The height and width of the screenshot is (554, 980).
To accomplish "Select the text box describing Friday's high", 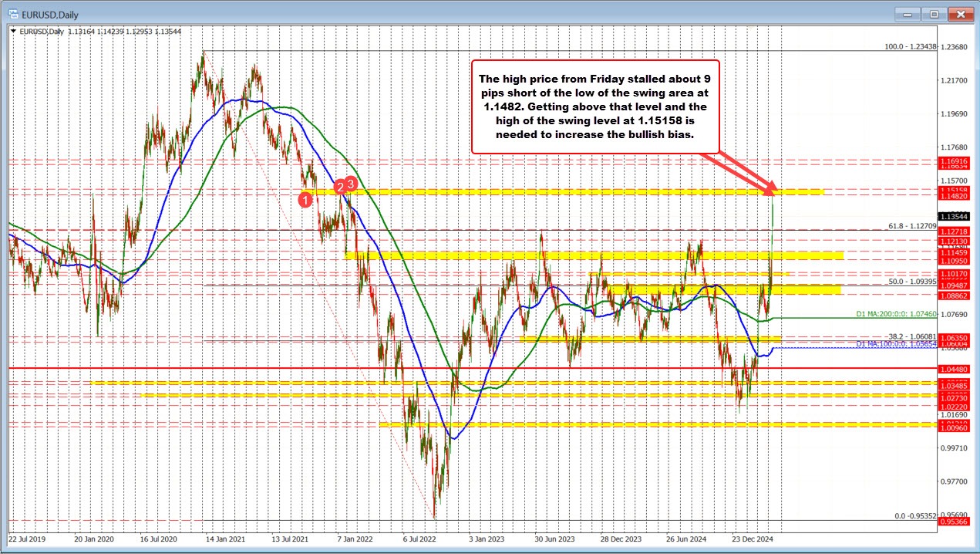I will (x=594, y=106).
